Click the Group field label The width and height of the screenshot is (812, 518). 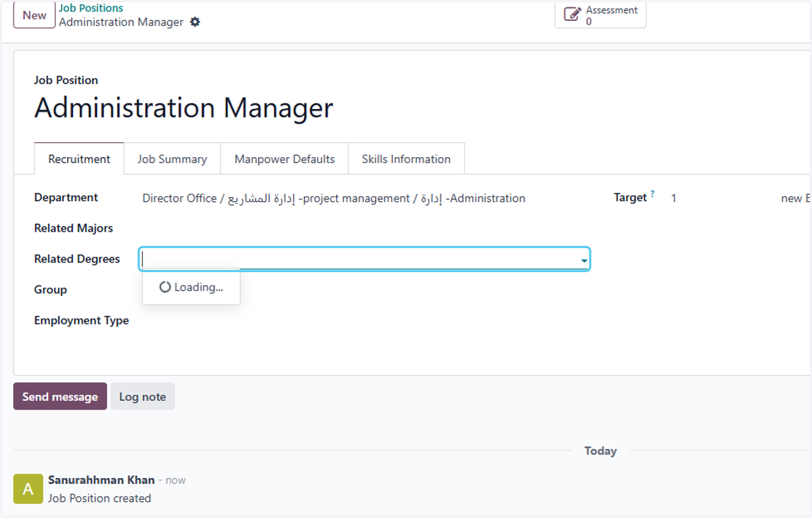51,290
